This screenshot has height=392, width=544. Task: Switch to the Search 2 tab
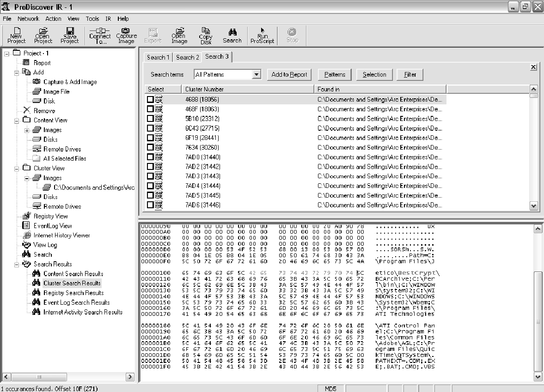[187, 57]
